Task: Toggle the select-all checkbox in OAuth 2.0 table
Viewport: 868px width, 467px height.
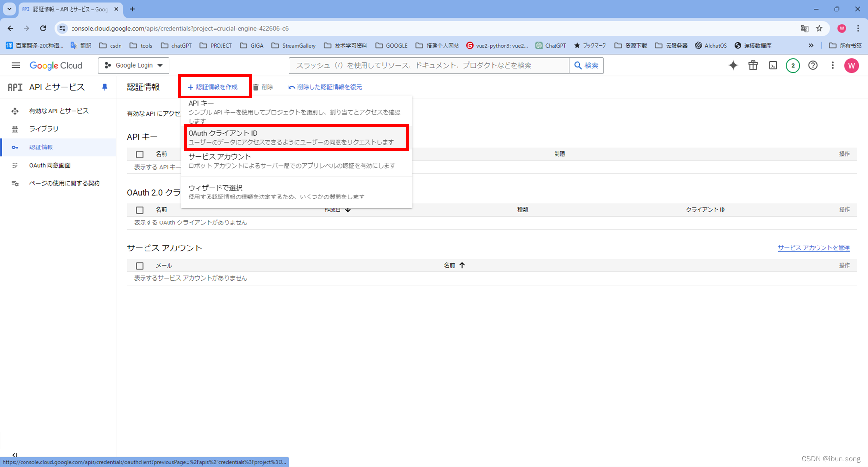Action: [x=140, y=210]
